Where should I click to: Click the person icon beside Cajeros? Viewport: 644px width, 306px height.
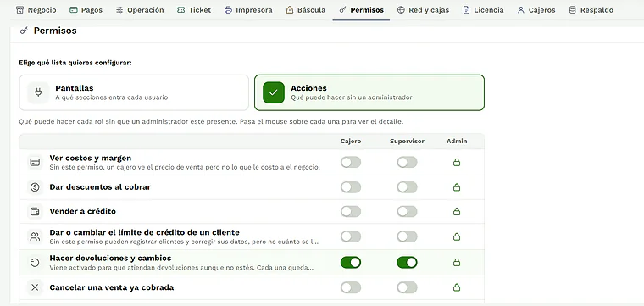(x=521, y=10)
